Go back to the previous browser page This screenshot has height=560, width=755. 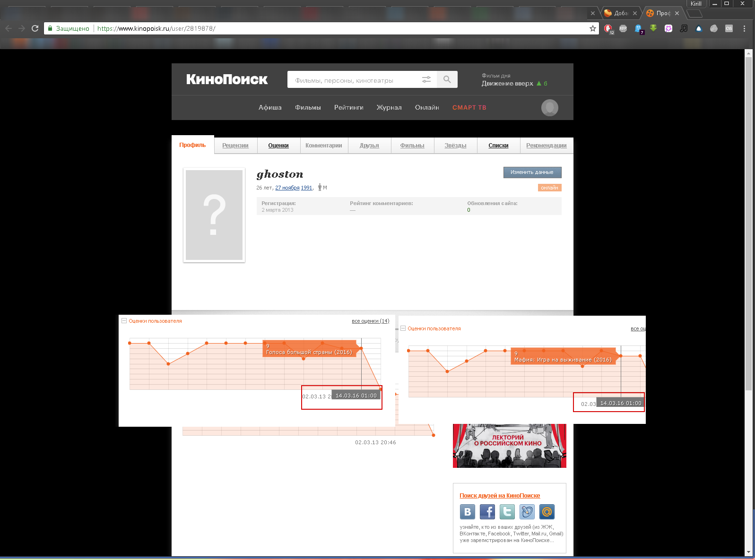[9, 28]
